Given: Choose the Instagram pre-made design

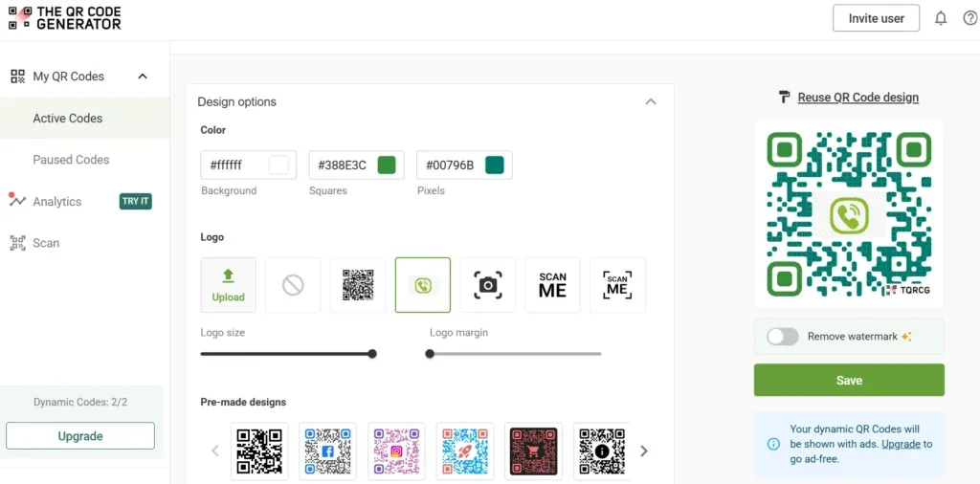Looking at the screenshot, I should click(396, 451).
